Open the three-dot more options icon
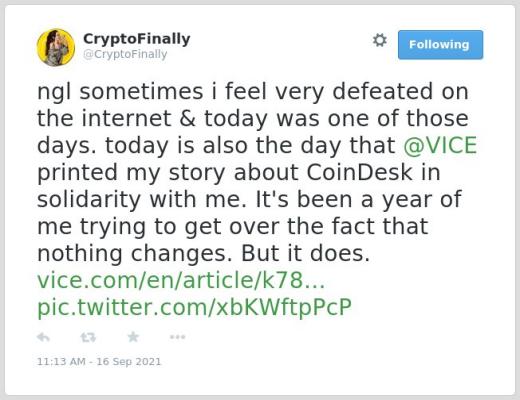This screenshot has width=520, height=400. tap(177, 337)
